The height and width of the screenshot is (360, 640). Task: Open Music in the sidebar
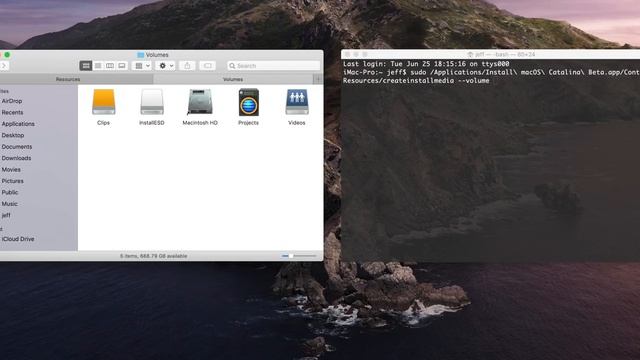[10, 204]
